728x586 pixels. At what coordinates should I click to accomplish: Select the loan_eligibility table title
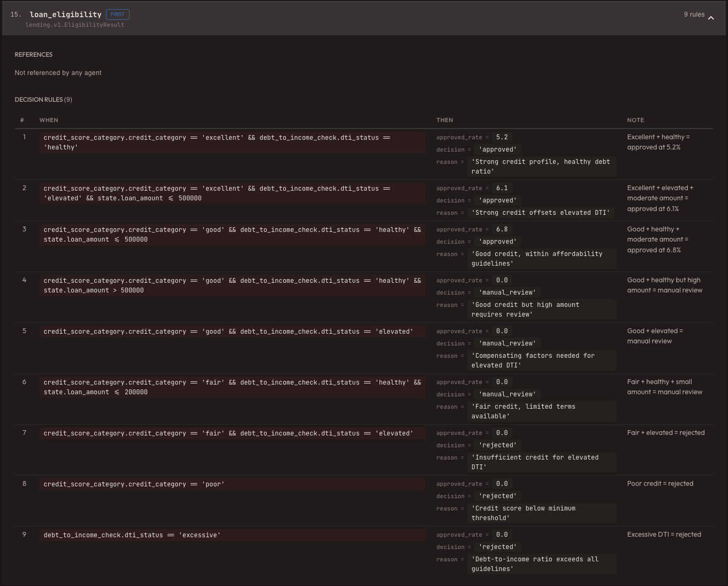(x=65, y=14)
